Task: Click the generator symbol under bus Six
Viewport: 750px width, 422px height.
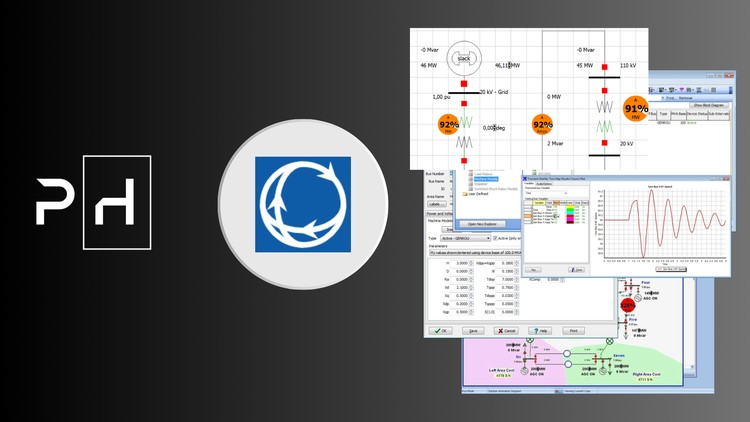Action: [x=524, y=371]
